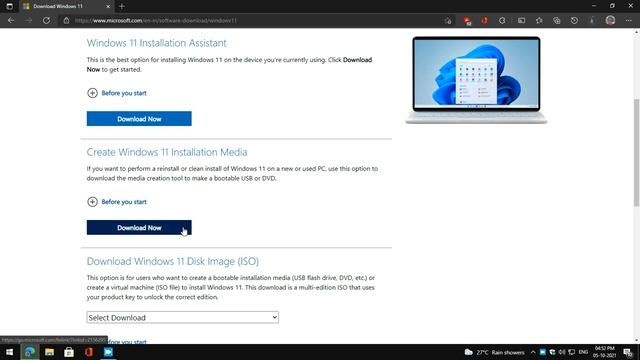Open the orange Office extension icon

click(x=484, y=20)
